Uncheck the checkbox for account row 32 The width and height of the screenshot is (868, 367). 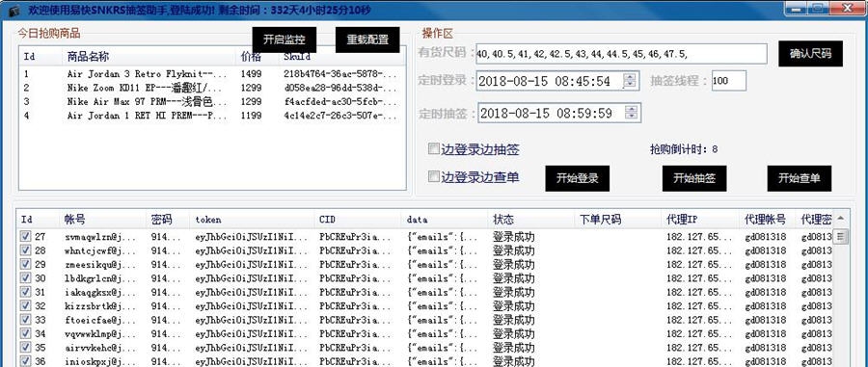pos(25,305)
